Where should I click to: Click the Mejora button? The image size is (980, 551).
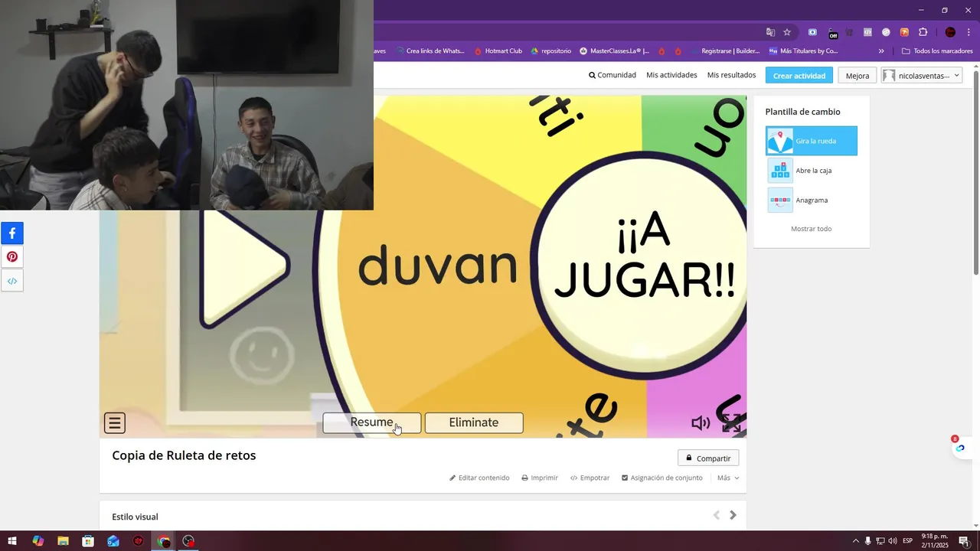click(857, 76)
